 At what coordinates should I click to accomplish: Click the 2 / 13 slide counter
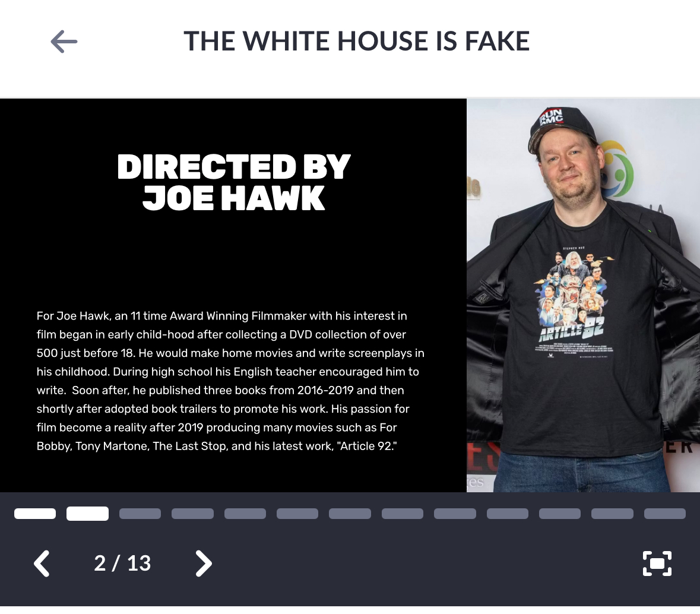(x=122, y=563)
